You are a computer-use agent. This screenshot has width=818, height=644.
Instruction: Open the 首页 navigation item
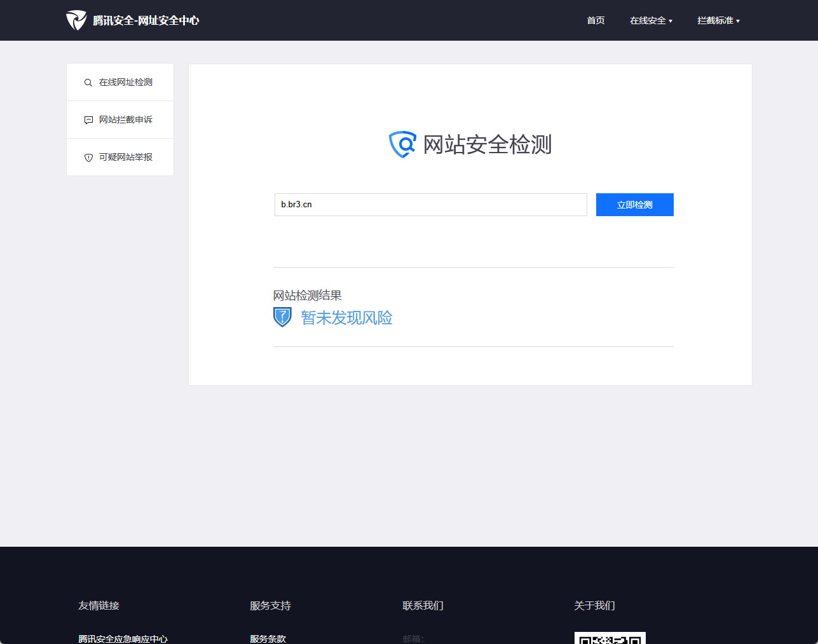tap(596, 20)
